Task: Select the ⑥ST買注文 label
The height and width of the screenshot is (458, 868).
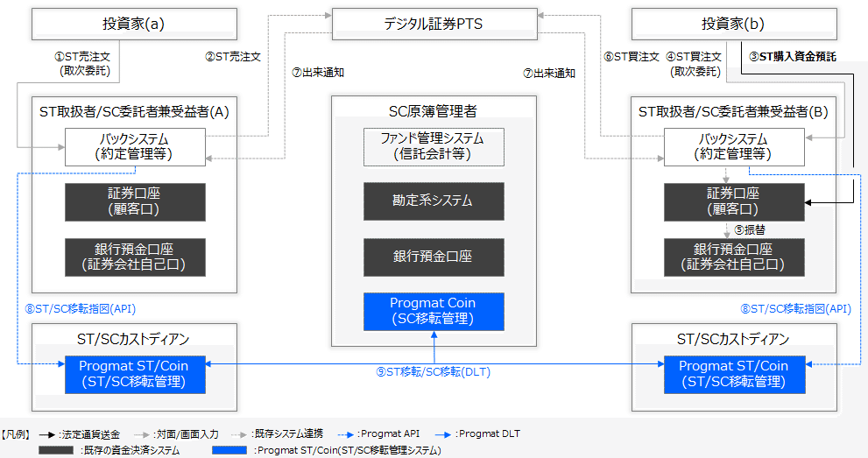Action: tap(632, 56)
